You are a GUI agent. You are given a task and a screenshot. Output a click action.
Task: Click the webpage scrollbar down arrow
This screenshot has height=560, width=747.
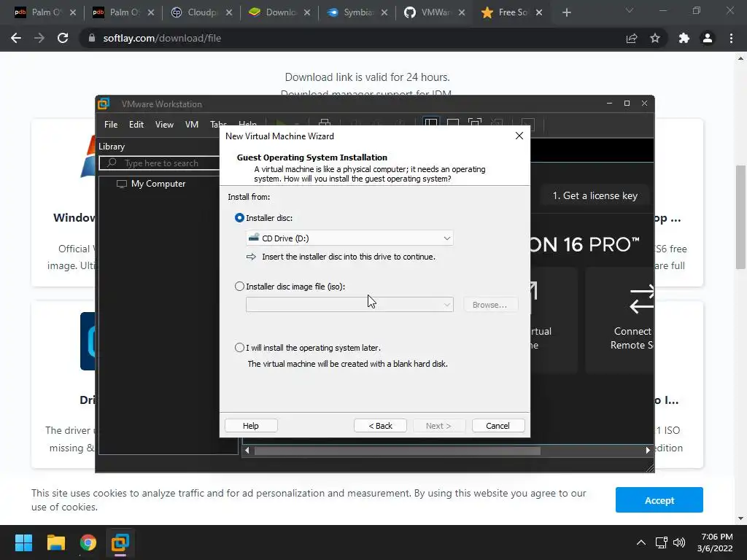tap(740, 518)
